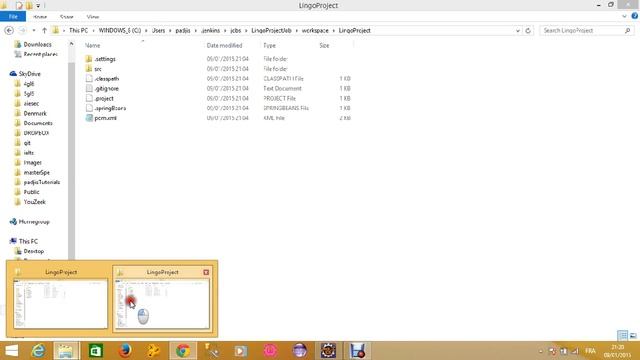Click Properties in quick access toolbar
Image resolution: width=640 pixels, height=360 pixels.
19,6
